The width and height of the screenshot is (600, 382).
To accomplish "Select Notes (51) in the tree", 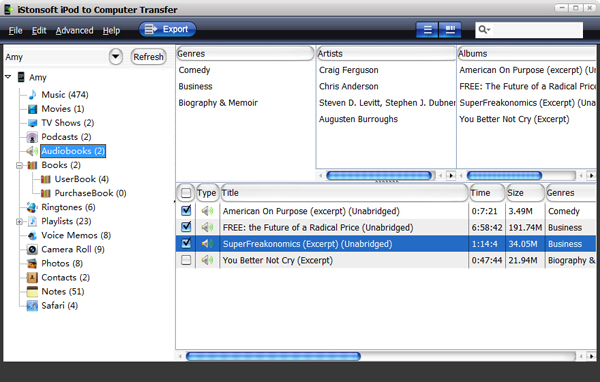I will [x=63, y=292].
